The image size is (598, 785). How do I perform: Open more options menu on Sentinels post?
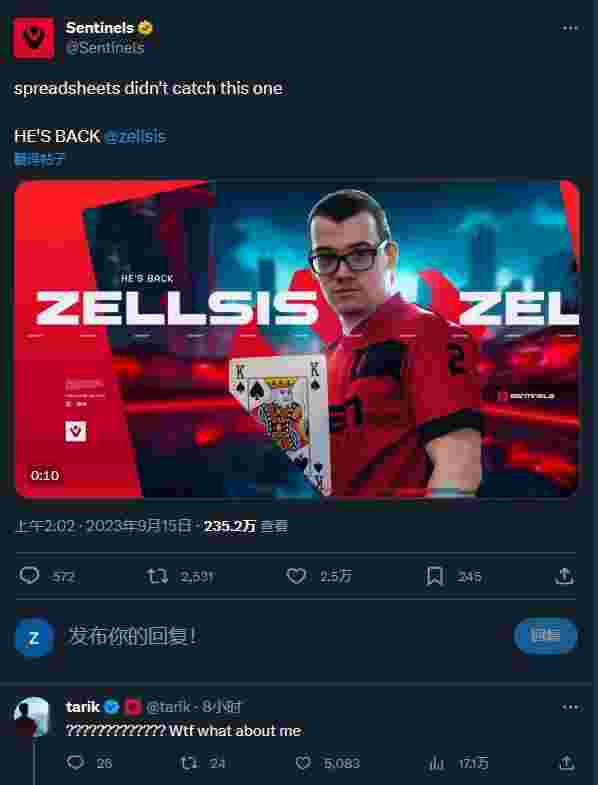pos(570,28)
